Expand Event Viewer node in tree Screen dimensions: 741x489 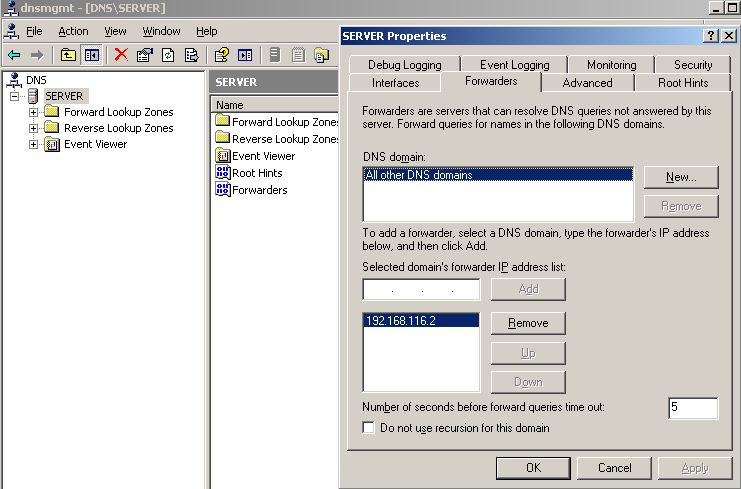coord(33,145)
